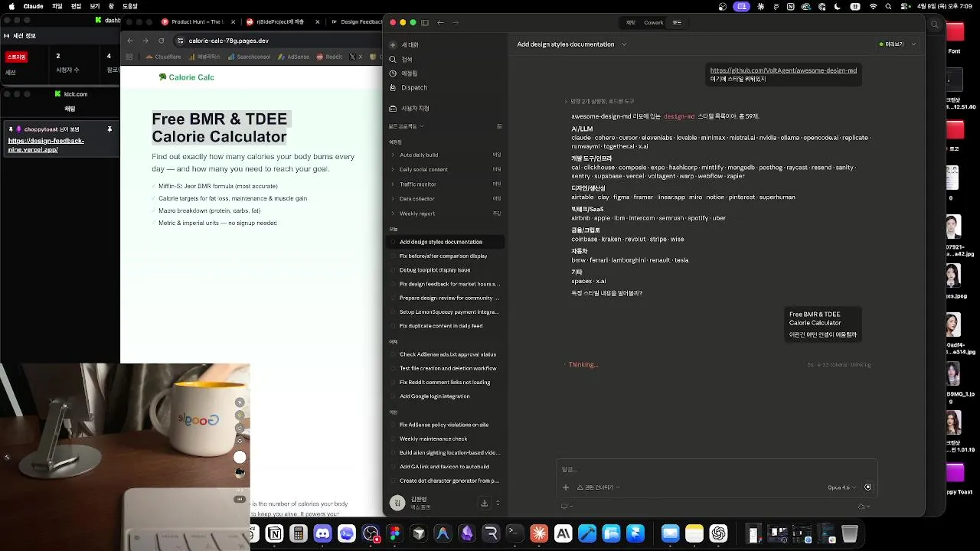Open the 'Debug toolpilot display issue' conversation
The height and width of the screenshot is (551, 980).
point(446,270)
